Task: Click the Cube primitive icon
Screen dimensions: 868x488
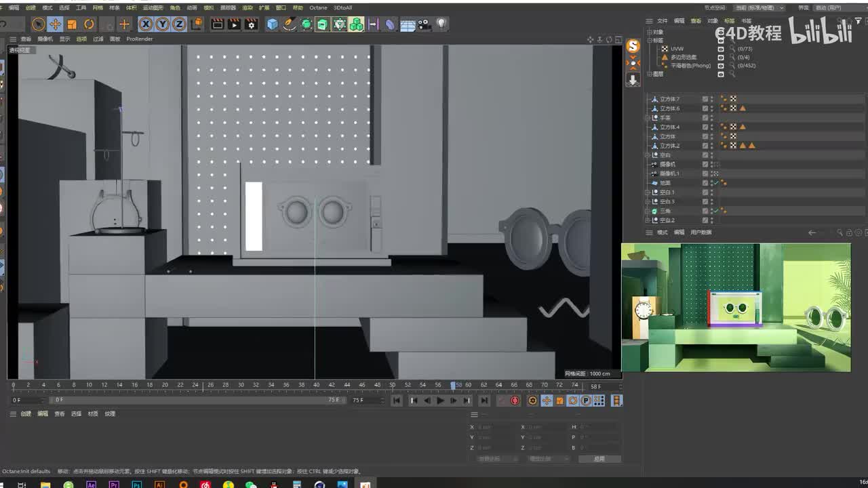Action: point(272,24)
